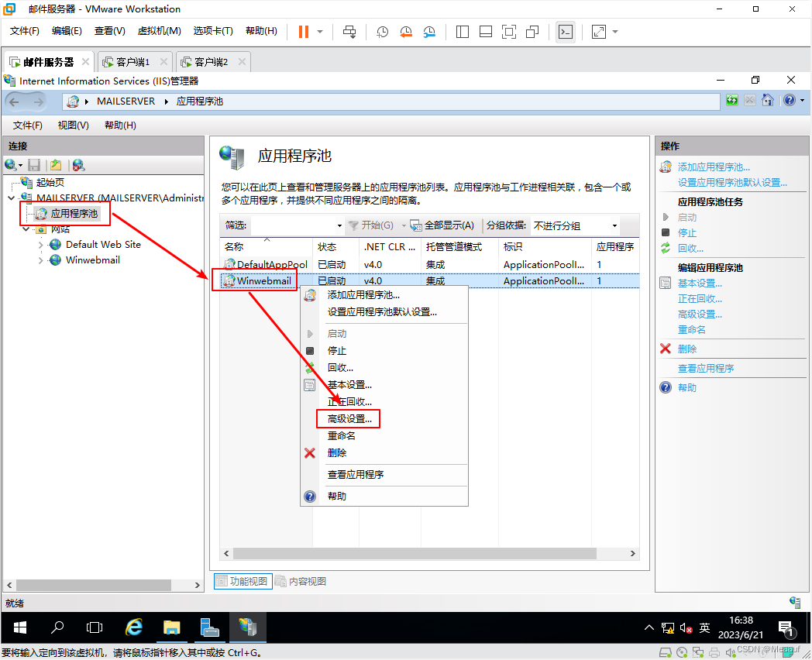Click 设置应用程序池默认设置... in 操作 panel
Screen dimensions: 812x660
point(732,182)
